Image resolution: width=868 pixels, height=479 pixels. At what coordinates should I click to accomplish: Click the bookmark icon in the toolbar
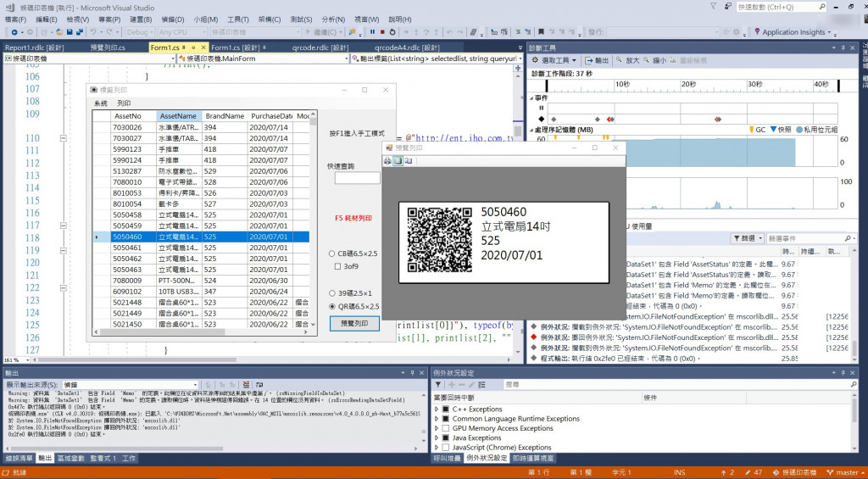[542, 32]
